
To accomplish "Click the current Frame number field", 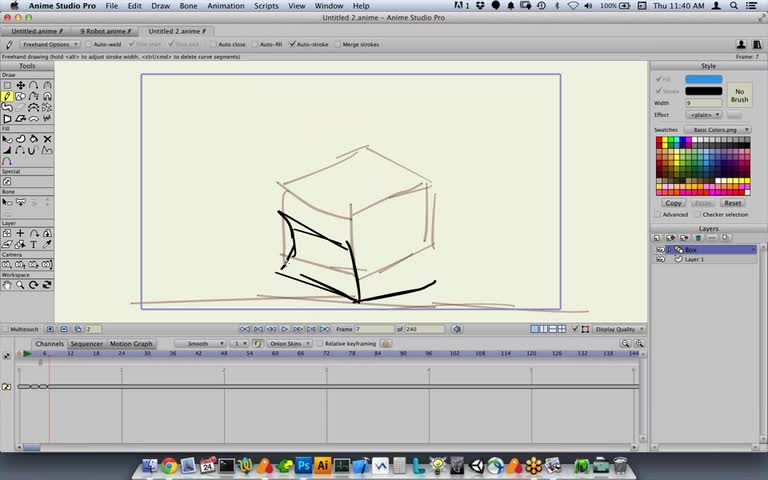I will (374, 329).
